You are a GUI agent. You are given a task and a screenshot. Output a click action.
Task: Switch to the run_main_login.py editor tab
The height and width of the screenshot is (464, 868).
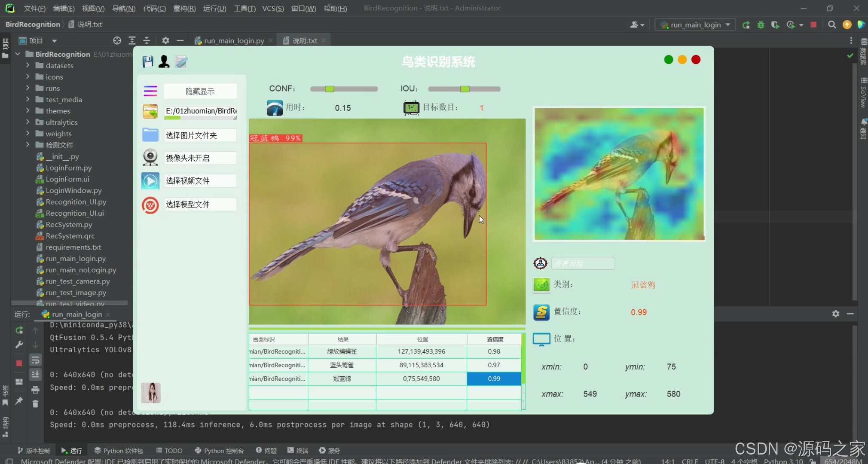coord(234,41)
